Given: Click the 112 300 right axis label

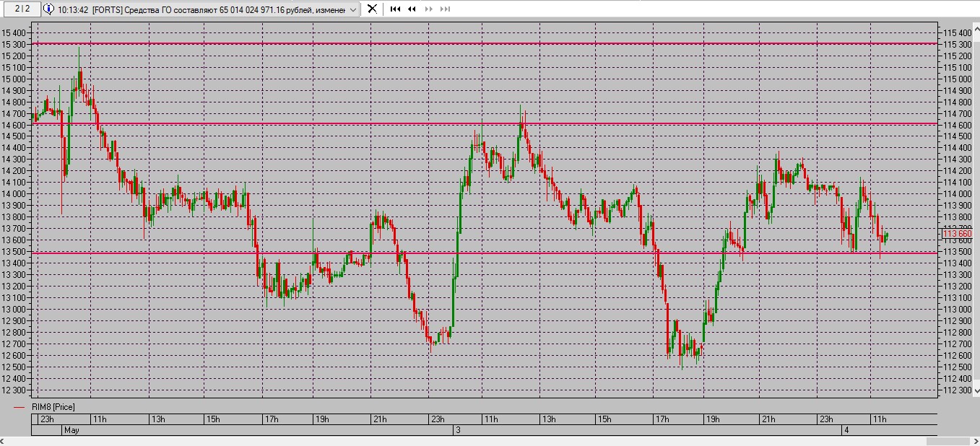Looking at the screenshot, I should click(x=958, y=390).
